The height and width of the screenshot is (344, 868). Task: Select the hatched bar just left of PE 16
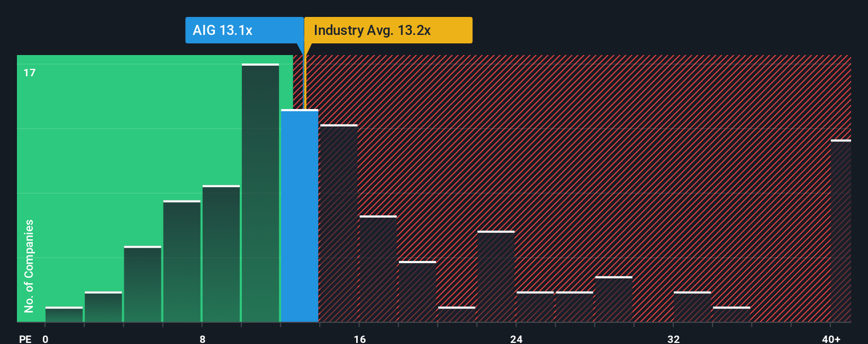339,223
